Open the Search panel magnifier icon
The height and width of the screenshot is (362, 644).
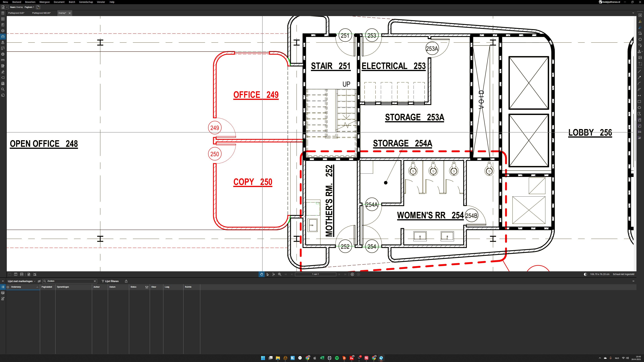3,89
